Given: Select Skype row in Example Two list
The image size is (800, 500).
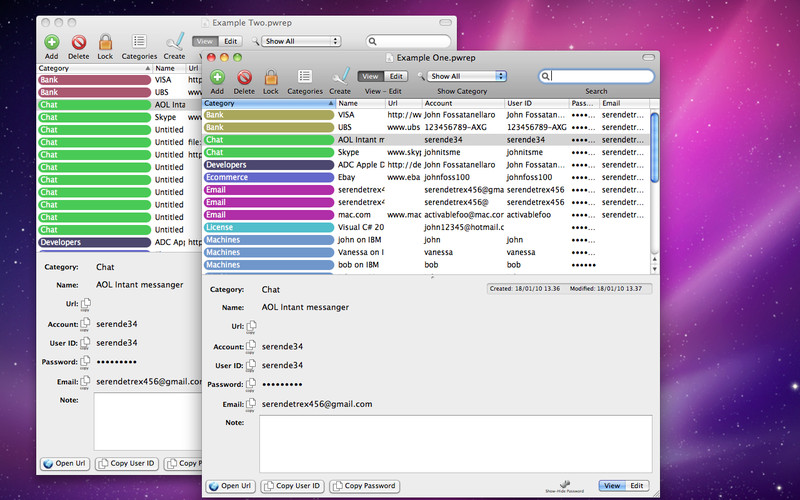Looking at the screenshot, I should tap(119, 117).
